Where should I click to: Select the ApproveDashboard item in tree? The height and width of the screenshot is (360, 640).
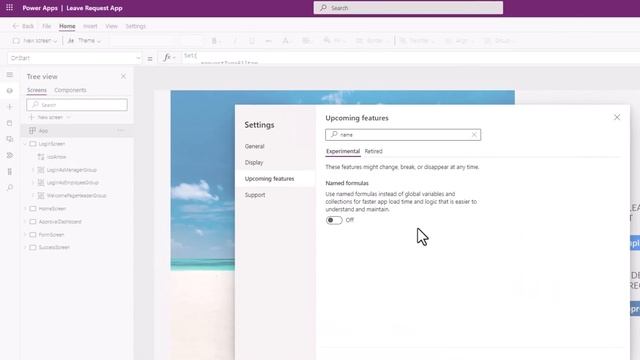pos(60,222)
